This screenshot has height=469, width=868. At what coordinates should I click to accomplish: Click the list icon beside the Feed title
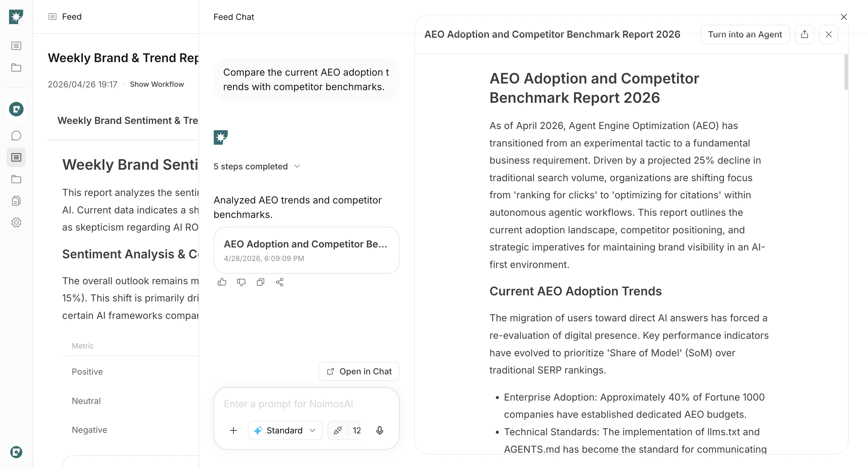coord(52,17)
